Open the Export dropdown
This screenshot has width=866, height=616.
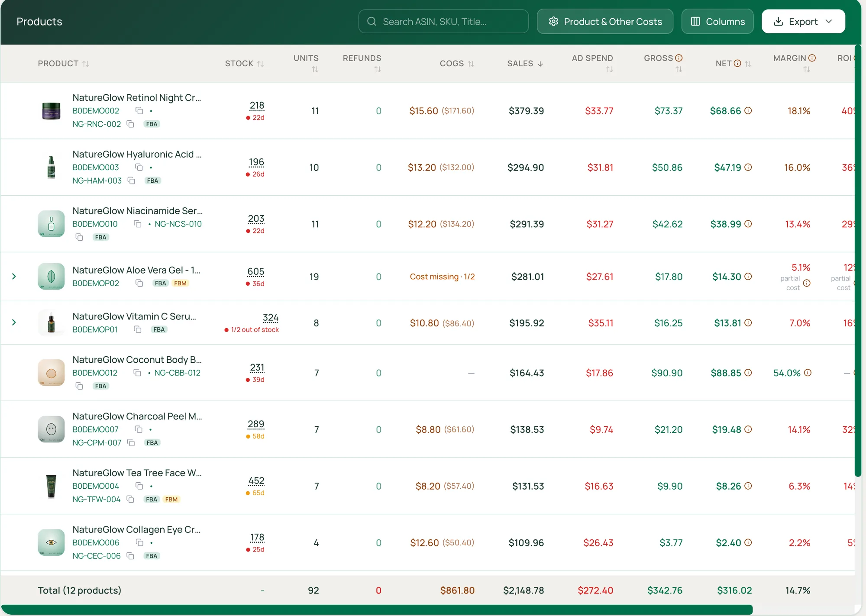point(803,21)
